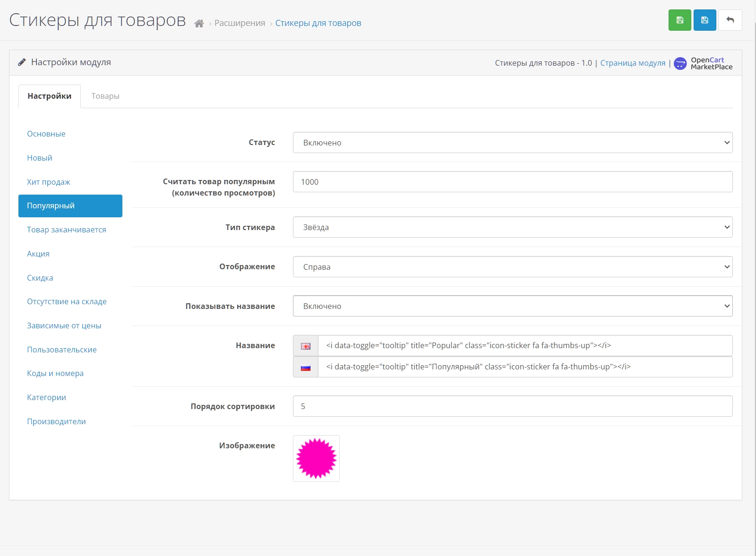Switch to the Товары tab
This screenshot has width=756, height=556.
[x=105, y=96]
